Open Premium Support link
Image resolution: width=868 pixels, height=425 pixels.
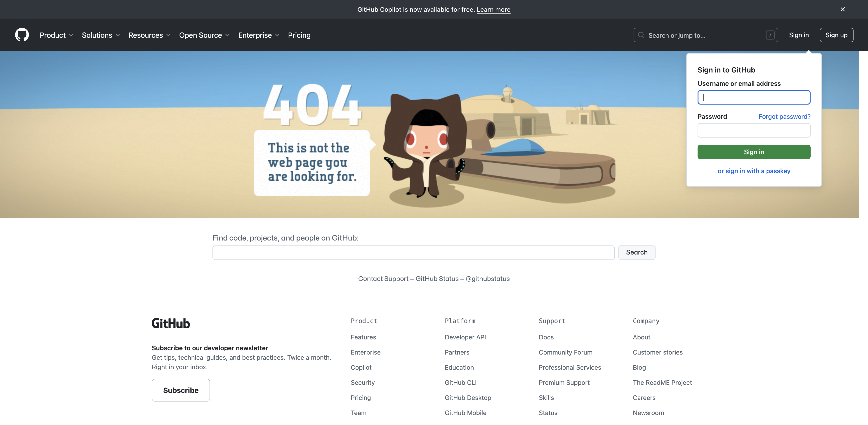pos(564,383)
